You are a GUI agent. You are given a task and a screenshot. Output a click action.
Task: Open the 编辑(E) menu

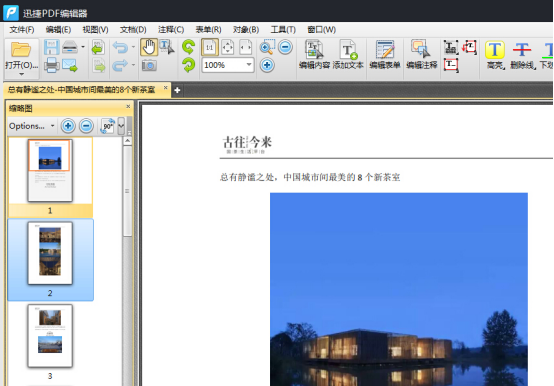(x=58, y=30)
